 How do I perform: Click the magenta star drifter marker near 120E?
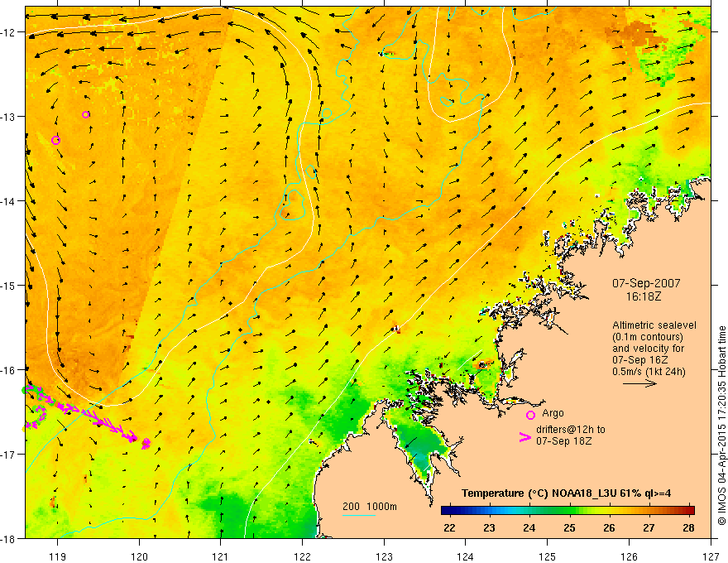(x=146, y=443)
